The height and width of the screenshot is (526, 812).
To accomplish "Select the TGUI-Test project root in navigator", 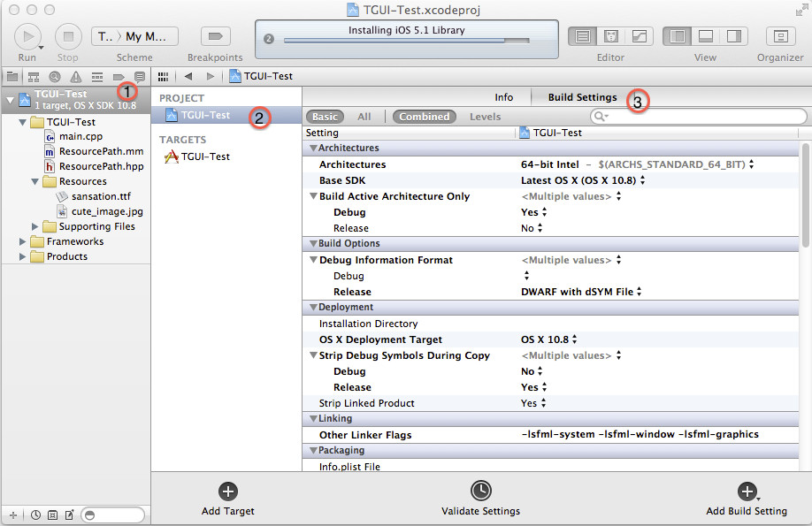I will pyautogui.click(x=75, y=99).
